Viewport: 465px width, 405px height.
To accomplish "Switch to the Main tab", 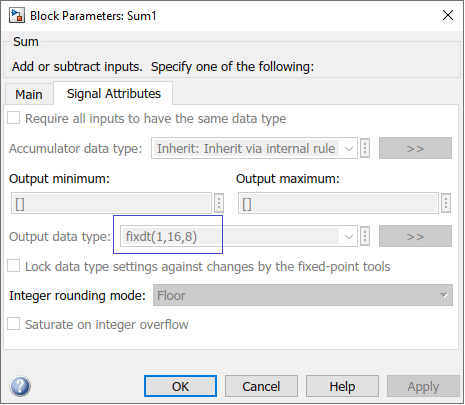I will pyautogui.click(x=29, y=94).
